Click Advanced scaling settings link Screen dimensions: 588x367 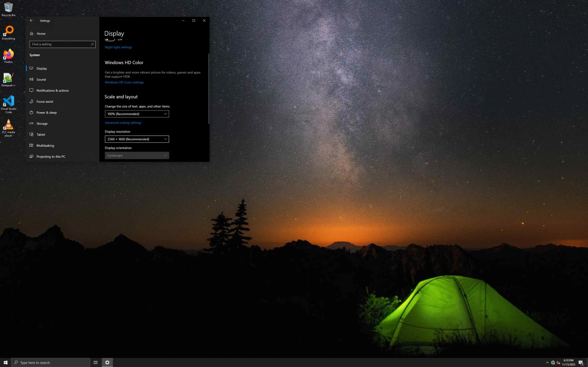tap(123, 122)
